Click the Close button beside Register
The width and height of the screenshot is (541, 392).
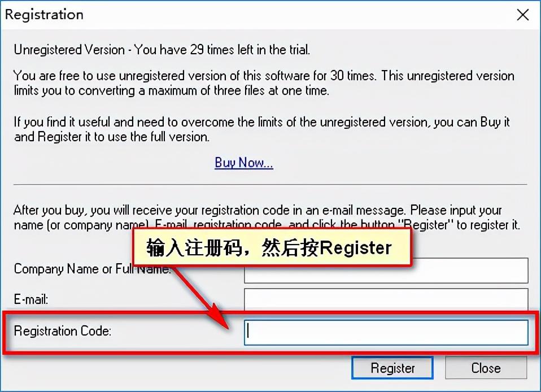[x=486, y=368]
